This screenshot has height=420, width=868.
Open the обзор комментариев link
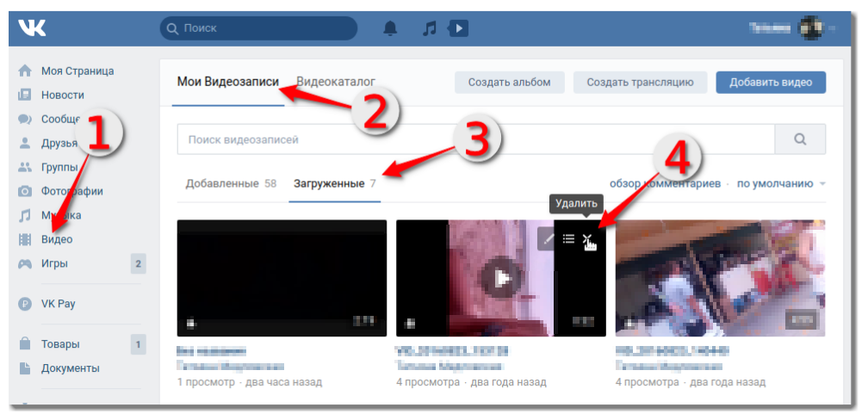665,183
